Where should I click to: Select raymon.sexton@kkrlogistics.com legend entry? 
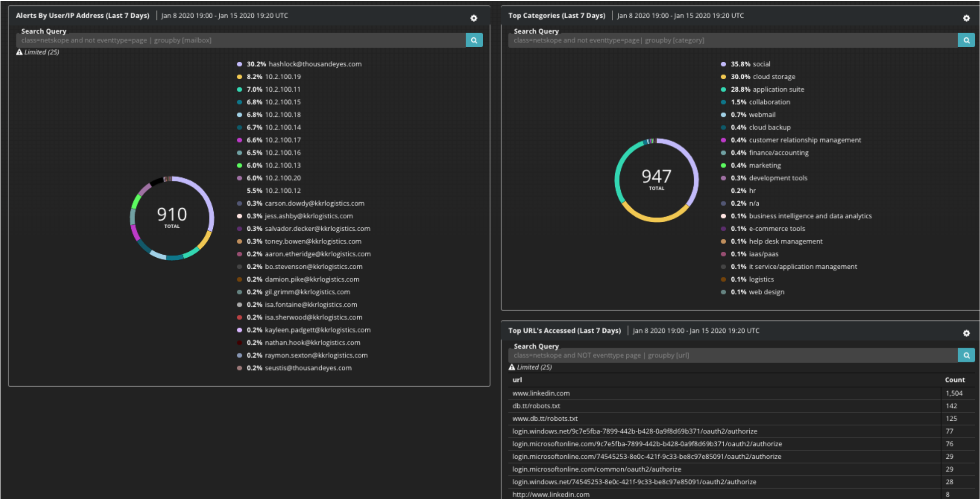coord(302,356)
